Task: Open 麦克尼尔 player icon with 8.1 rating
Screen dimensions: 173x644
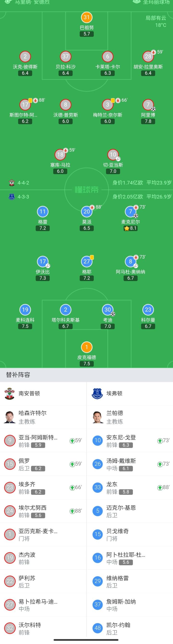Action: pos(130,212)
